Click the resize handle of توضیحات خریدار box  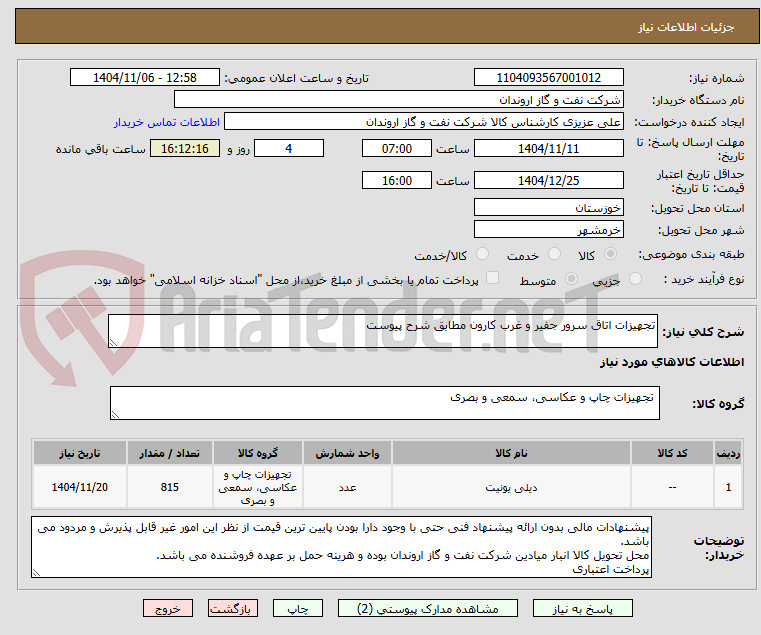[x=36, y=573]
